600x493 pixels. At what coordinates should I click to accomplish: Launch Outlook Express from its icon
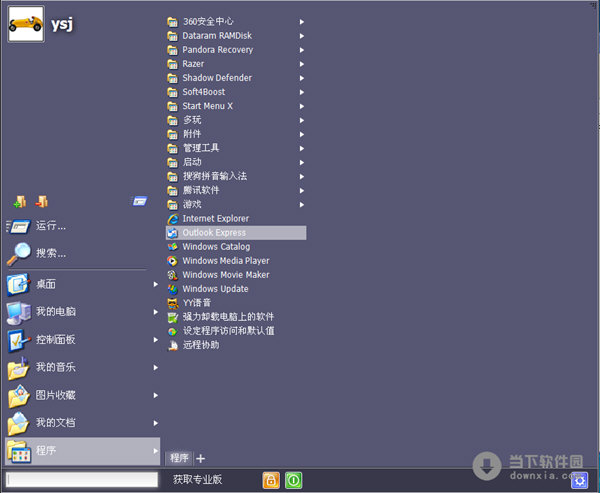tap(173, 233)
